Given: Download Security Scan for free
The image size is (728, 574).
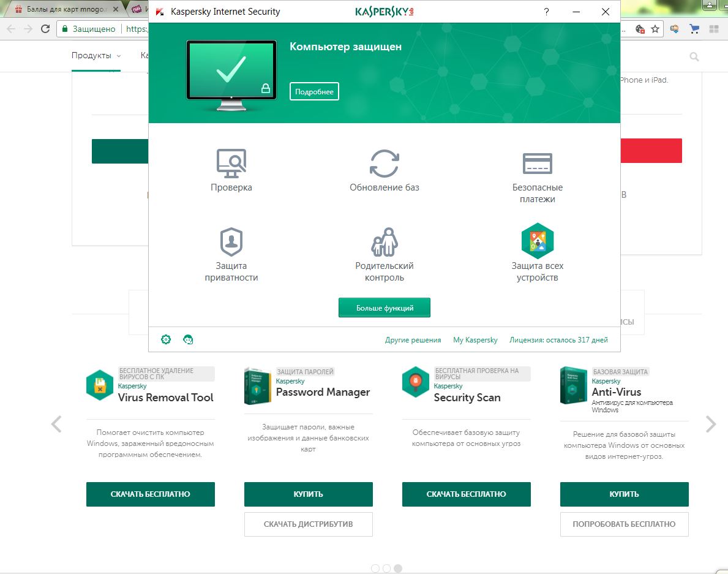Looking at the screenshot, I should [466, 494].
